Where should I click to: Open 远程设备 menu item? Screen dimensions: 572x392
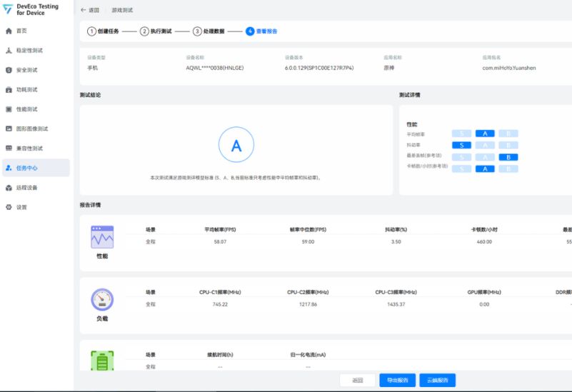pyautogui.click(x=36, y=187)
